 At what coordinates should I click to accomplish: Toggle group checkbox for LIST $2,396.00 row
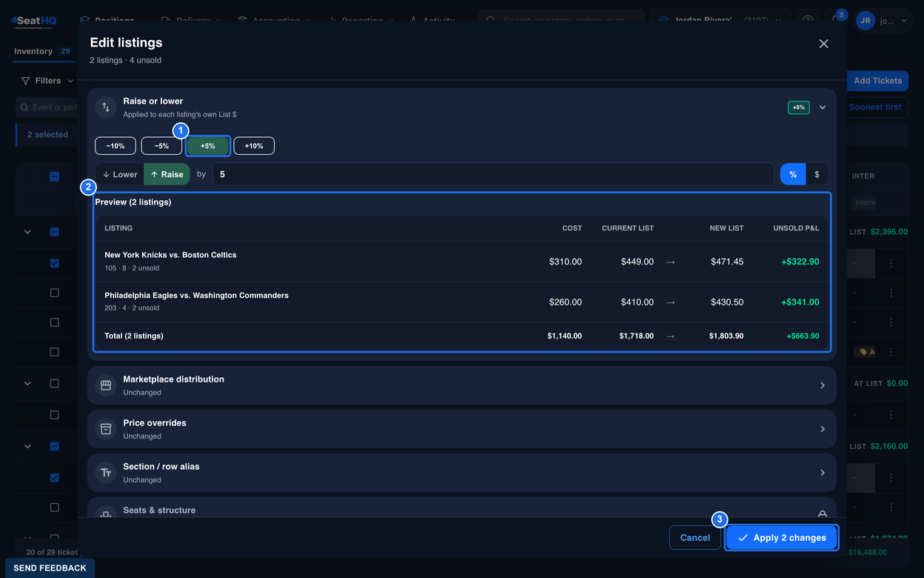pyautogui.click(x=54, y=232)
